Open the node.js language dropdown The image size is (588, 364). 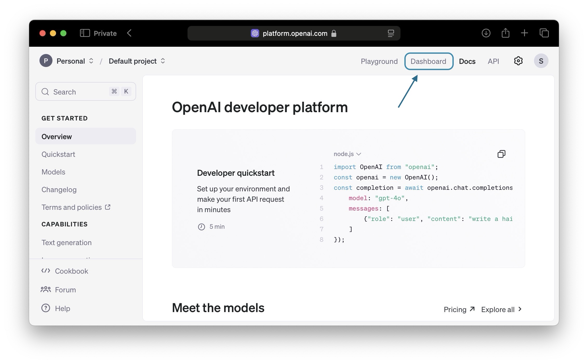[347, 154]
